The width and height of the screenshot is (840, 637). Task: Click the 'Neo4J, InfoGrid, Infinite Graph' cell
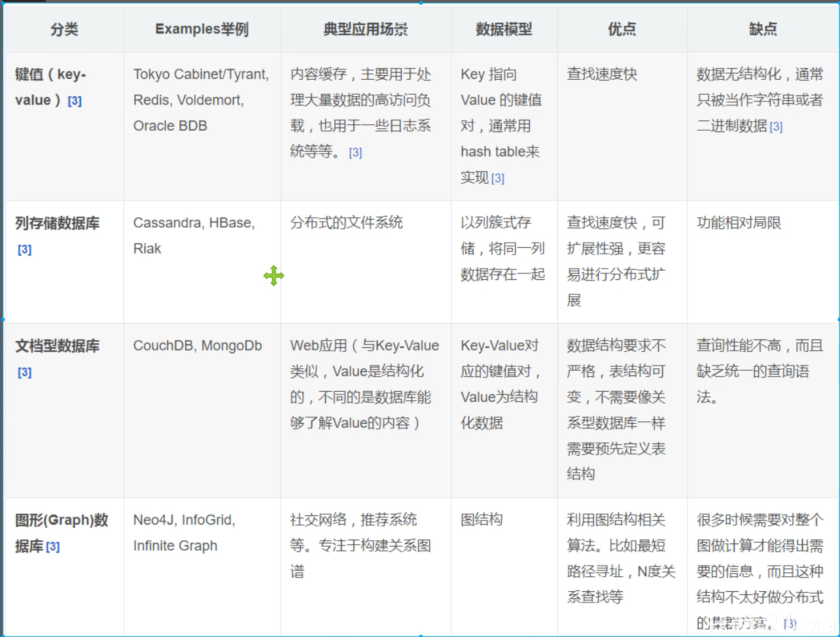pyautogui.click(x=202, y=566)
